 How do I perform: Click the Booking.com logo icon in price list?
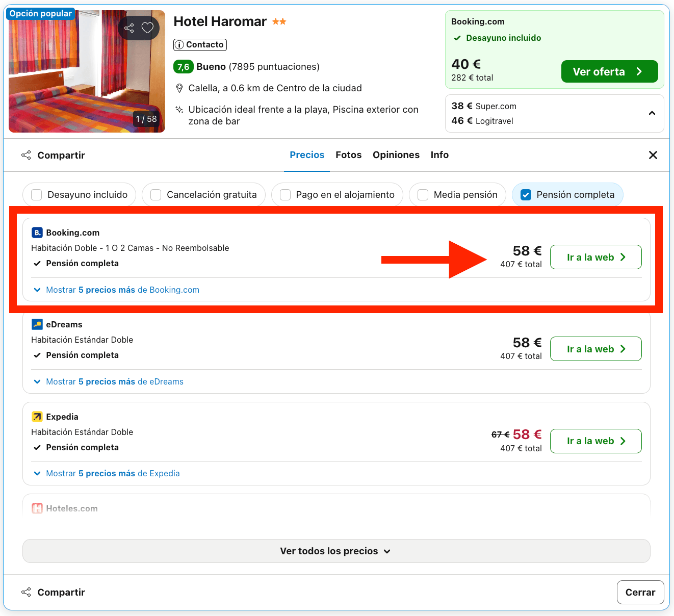(x=37, y=233)
